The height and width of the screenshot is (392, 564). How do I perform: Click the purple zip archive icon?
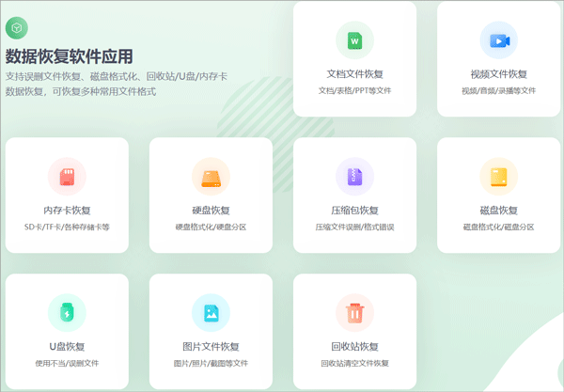[x=354, y=176]
